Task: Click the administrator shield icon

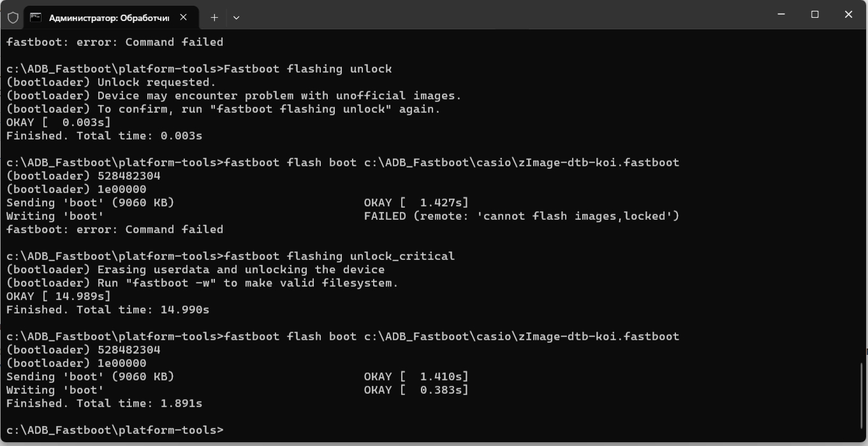Action: point(13,17)
